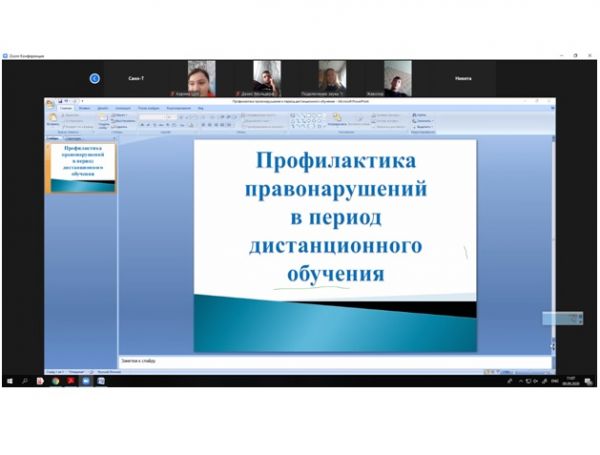Switch to the Вставка ribbon tab
Viewport: 600px width, 455px height.
pyautogui.click(x=85, y=108)
